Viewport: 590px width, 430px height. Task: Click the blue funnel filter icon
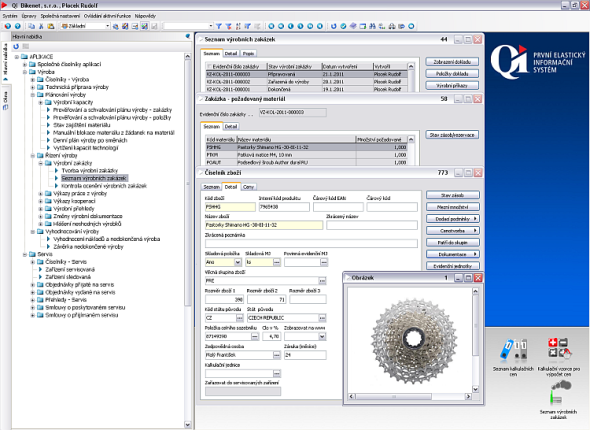(219, 26)
